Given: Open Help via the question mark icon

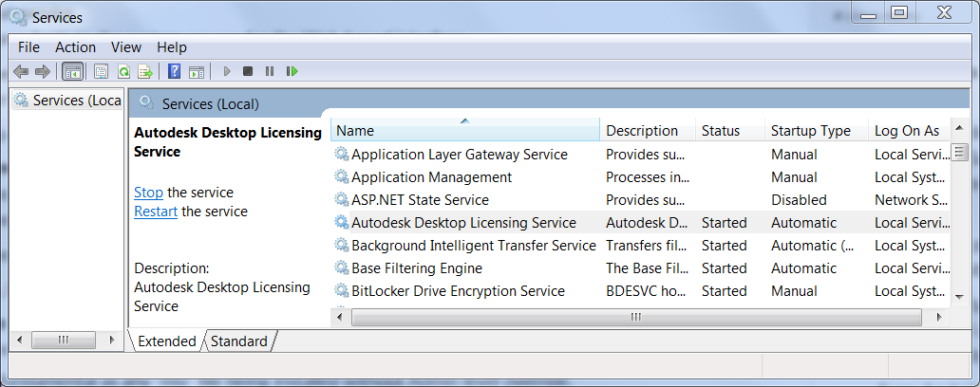Looking at the screenshot, I should pos(175,71).
